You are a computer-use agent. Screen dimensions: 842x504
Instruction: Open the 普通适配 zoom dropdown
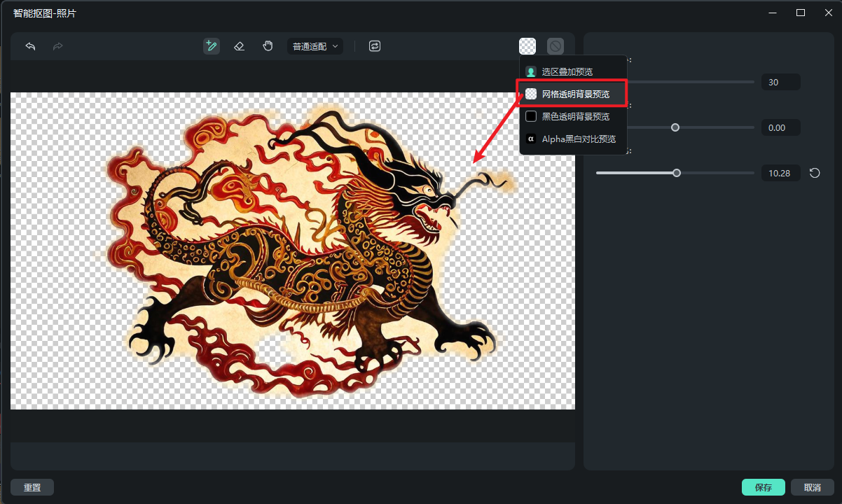(x=315, y=46)
